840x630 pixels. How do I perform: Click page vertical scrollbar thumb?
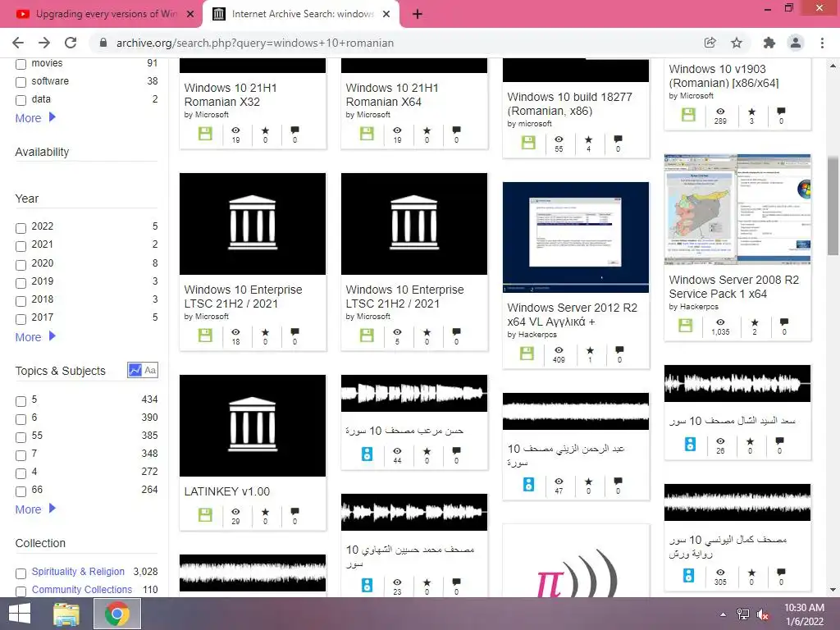point(833,205)
